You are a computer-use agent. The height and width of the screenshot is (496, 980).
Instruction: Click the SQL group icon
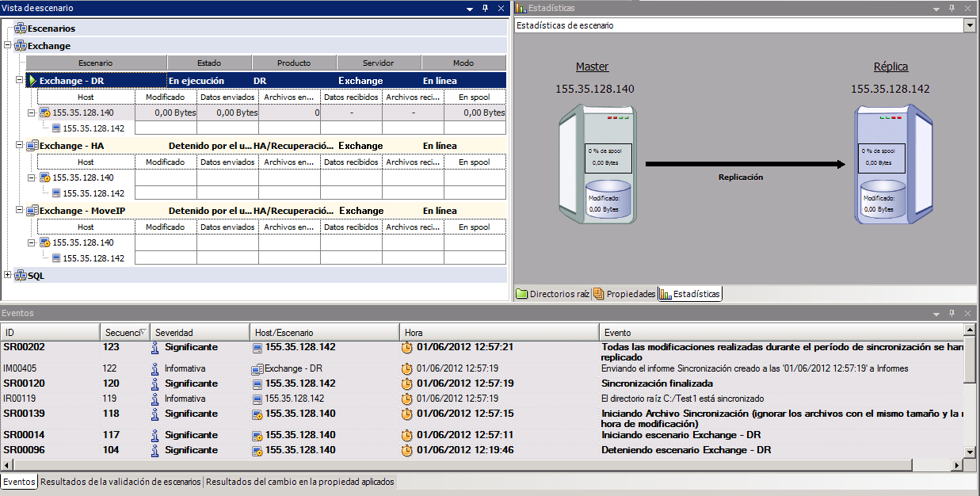click(x=21, y=276)
